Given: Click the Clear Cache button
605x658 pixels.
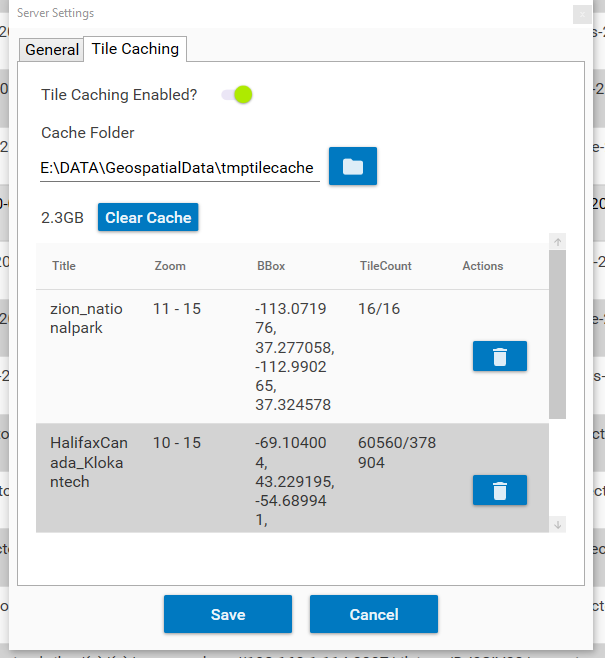Looking at the screenshot, I should pos(148,217).
